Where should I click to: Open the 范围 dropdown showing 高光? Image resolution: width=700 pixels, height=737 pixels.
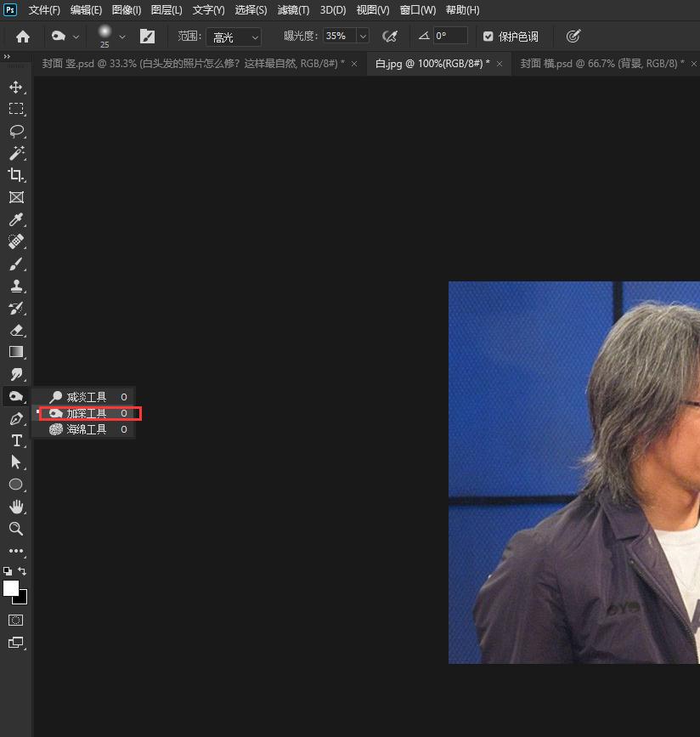[233, 37]
